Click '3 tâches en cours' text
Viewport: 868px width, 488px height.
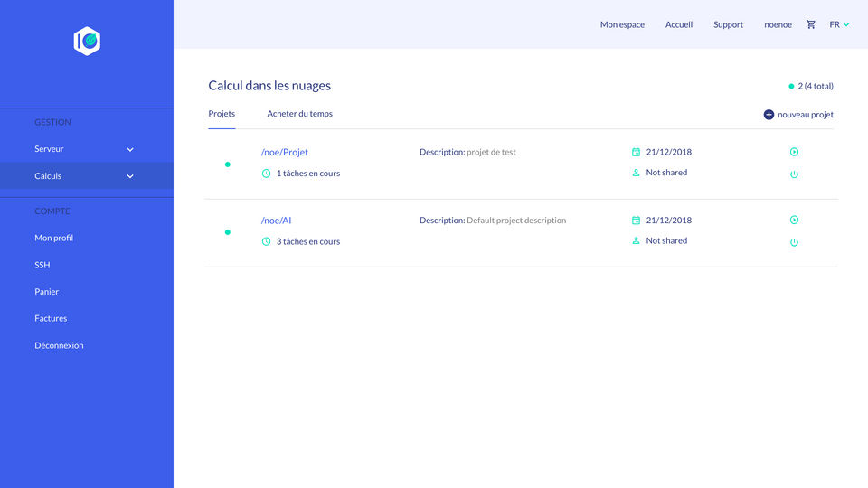308,241
